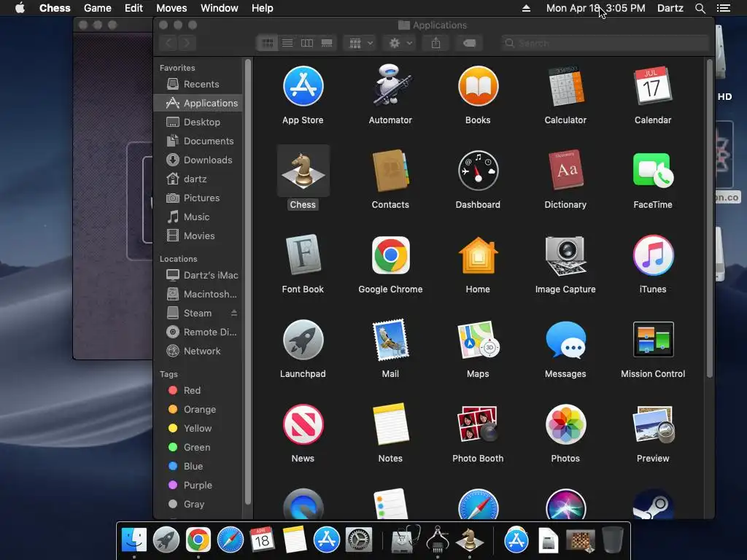Image resolution: width=747 pixels, height=560 pixels.
Task: Filter by Purple tag in sidebar
Action: [198, 485]
